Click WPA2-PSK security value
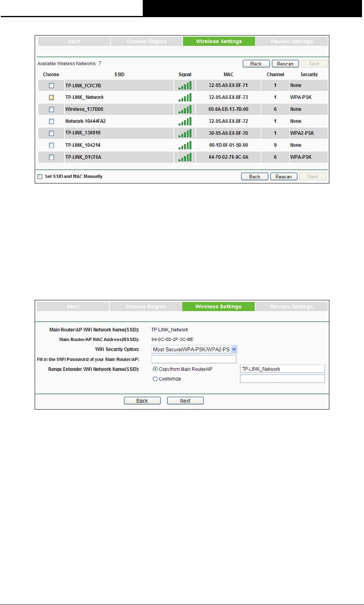The width and height of the screenshot is (364, 605). (x=302, y=133)
